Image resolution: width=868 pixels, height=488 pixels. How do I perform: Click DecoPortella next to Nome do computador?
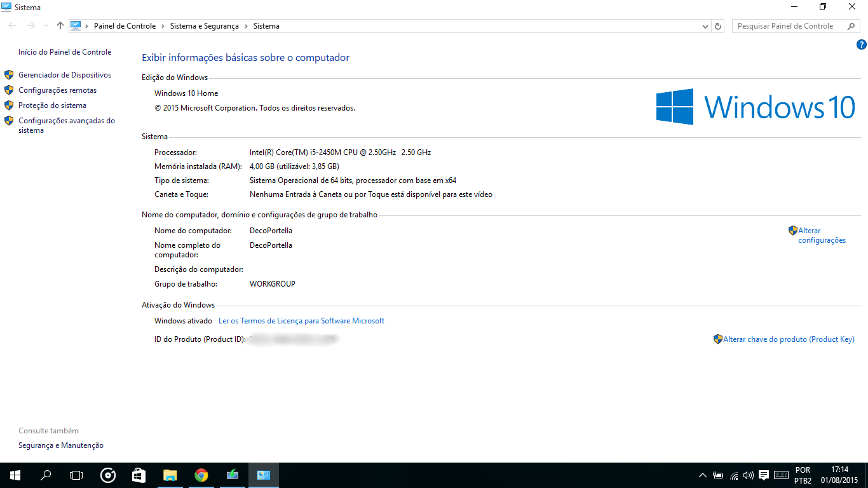point(271,231)
